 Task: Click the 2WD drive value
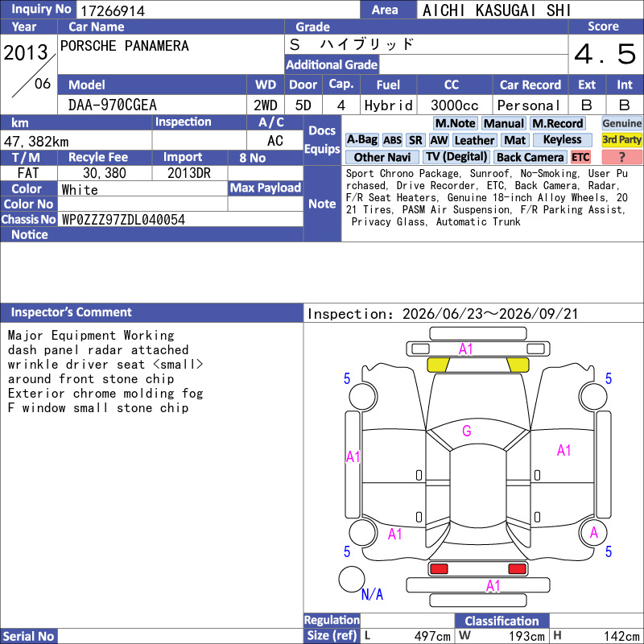pyautogui.click(x=265, y=105)
